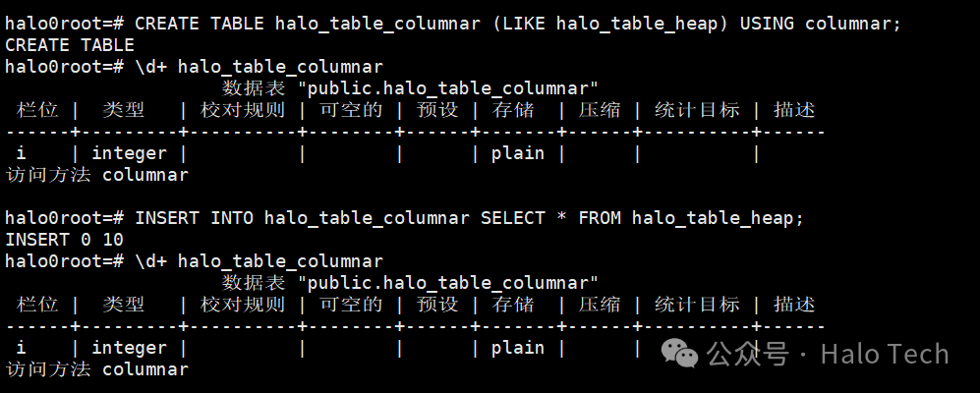
Task: Click the 存储 header in second table
Action: point(512,305)
